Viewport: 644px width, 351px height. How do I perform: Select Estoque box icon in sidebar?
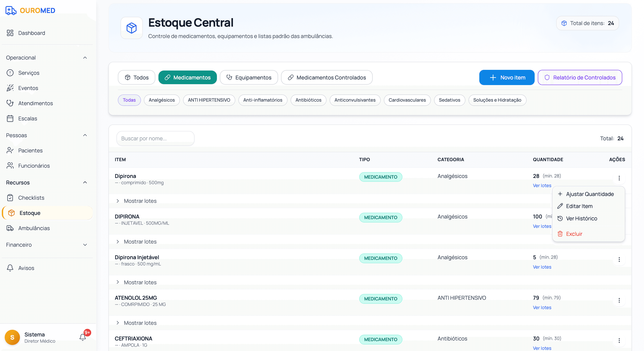pyautogui.click(x=11, y=213)
